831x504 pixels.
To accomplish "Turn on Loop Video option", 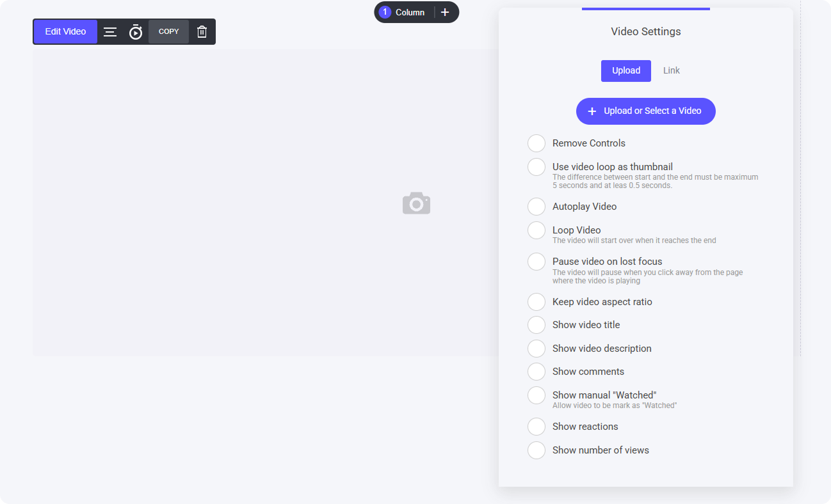I will point(537,230).
